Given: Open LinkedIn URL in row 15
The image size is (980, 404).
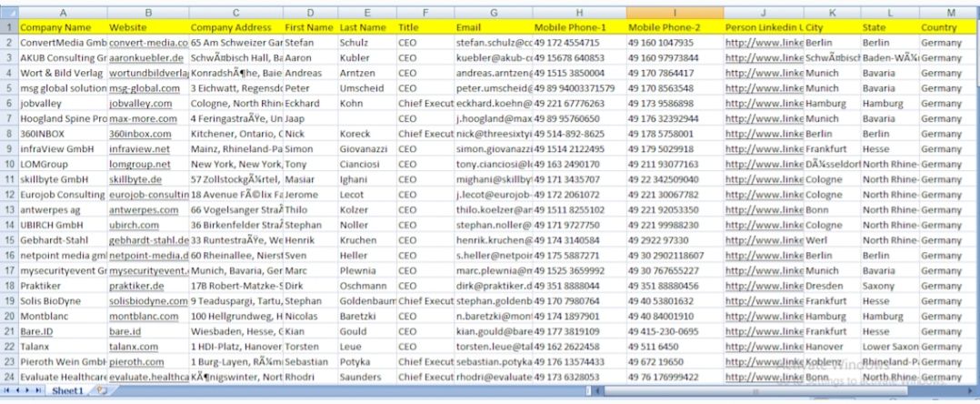Looking at the screenshot, I should click(x=764, y=240).
